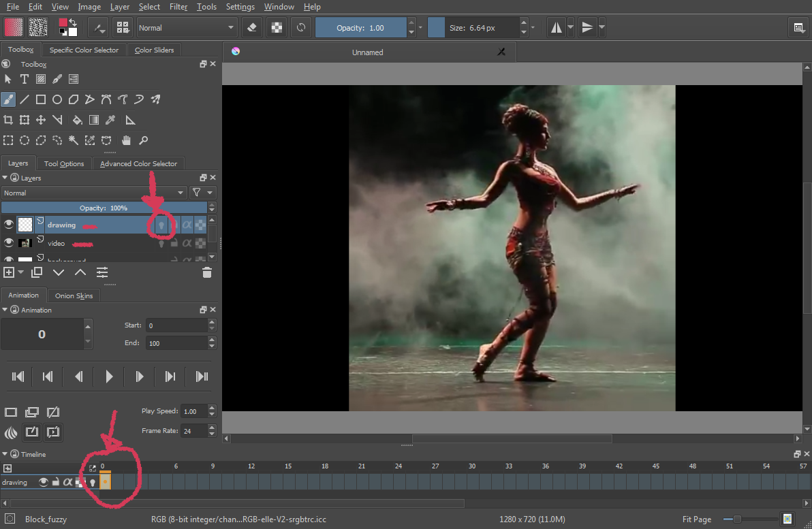Image resolution: width=812 pixels, height=529 pixels.
Task: Open the layer blending mode dropdown
Action: tap(93, 193)
